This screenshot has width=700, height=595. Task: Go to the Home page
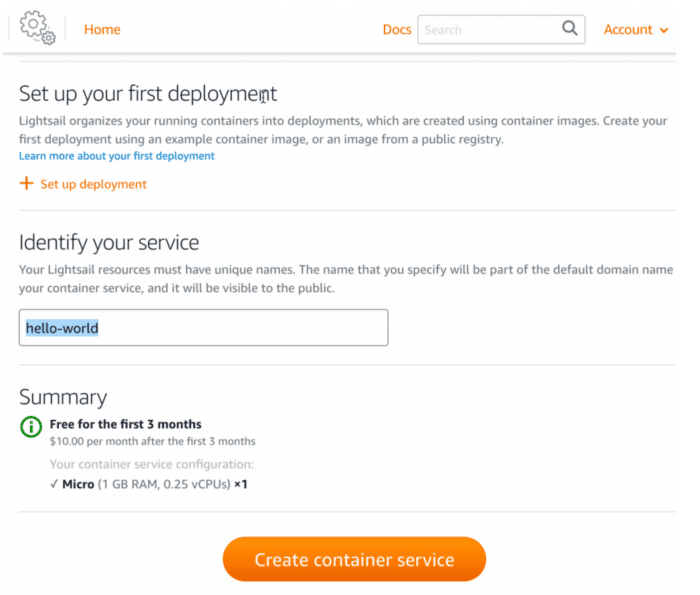(102, 30)
